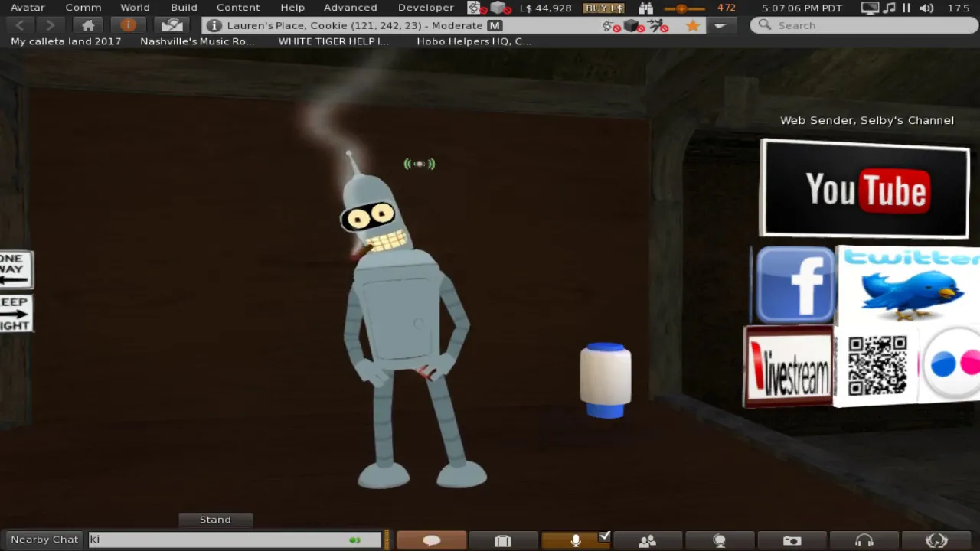Click the livestream sign in-world
980x551 pixels.
click(x=788, y=366)
